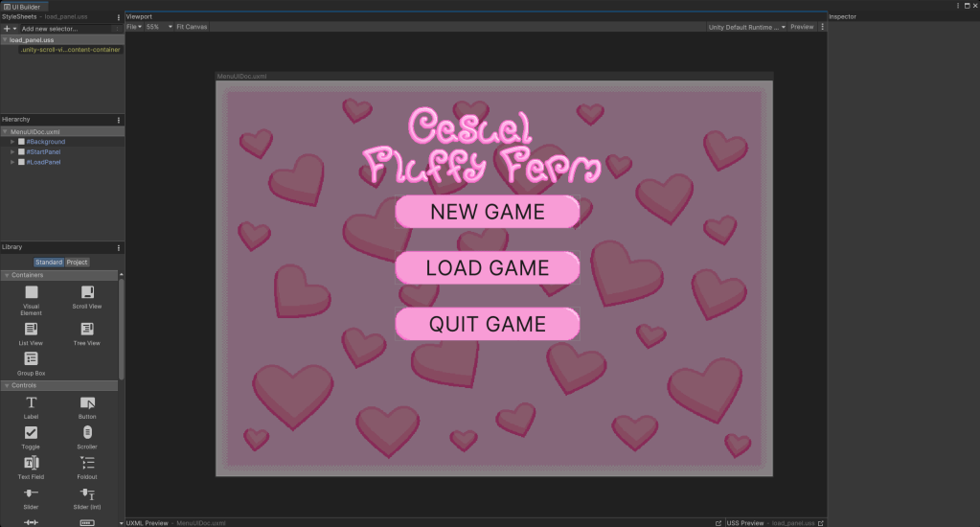The image size is (980, 527).
Task: Select #LoadPanel in the Hierarchy
Action: 44,162
